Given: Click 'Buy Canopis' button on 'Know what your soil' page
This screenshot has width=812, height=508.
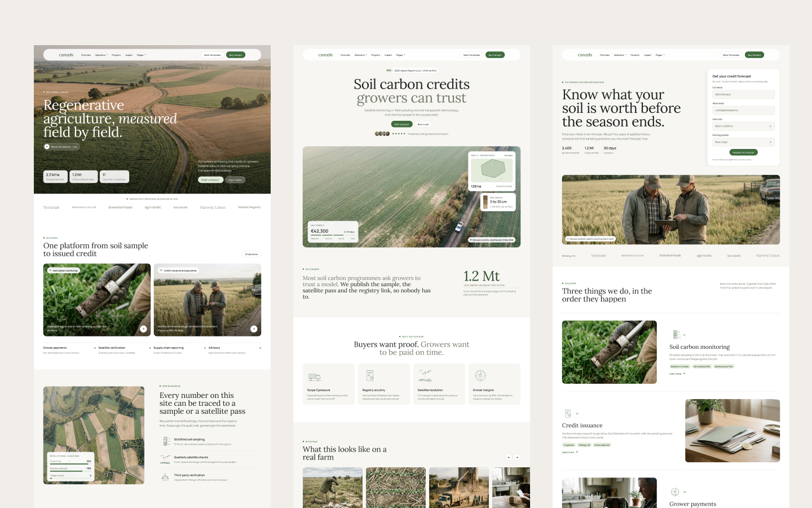Looking at the screenshot, I should [754, 55].
